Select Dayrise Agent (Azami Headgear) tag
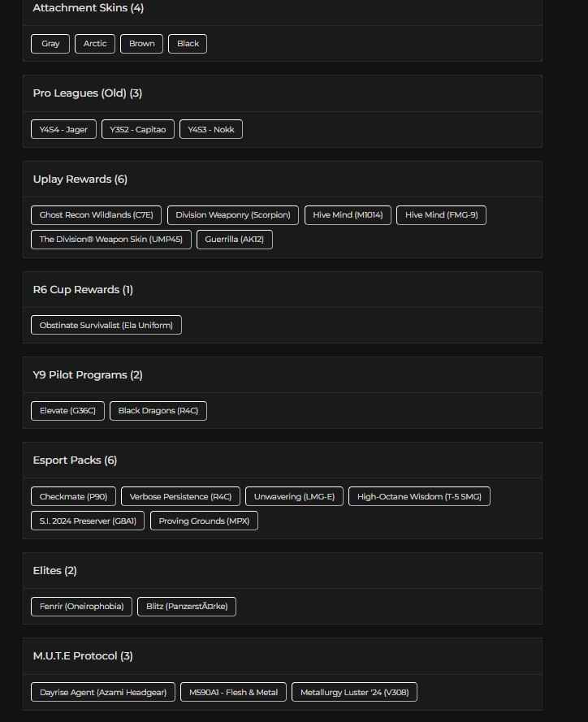The image size is (588, 722). coord(102,693)
